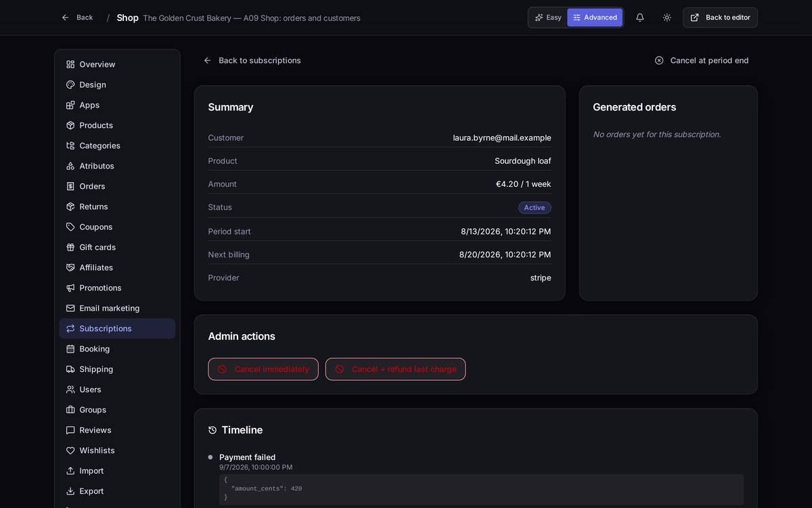Click the Apps icon in sidebar
The height and width of the screenshot is (508, 812).
(70, 105)
